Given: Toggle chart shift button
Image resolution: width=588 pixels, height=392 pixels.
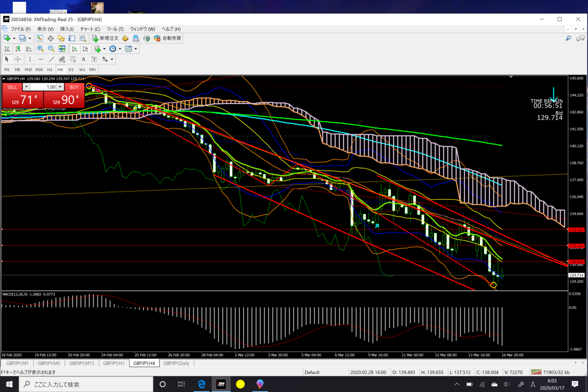Looking at the screenshot, I should 85,49.
